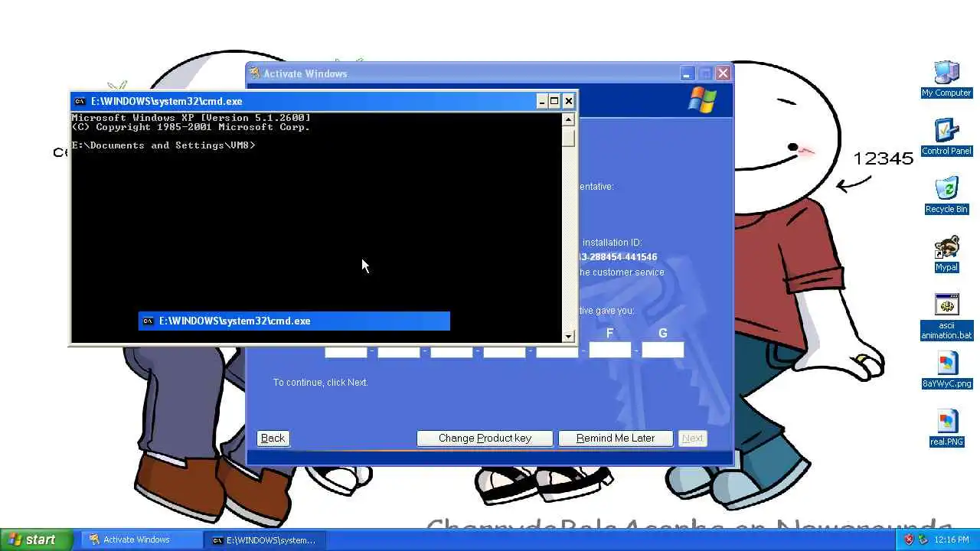
Task: Select the real.PNG file icon
Action: pyautogui.click(x=946, y=429)
